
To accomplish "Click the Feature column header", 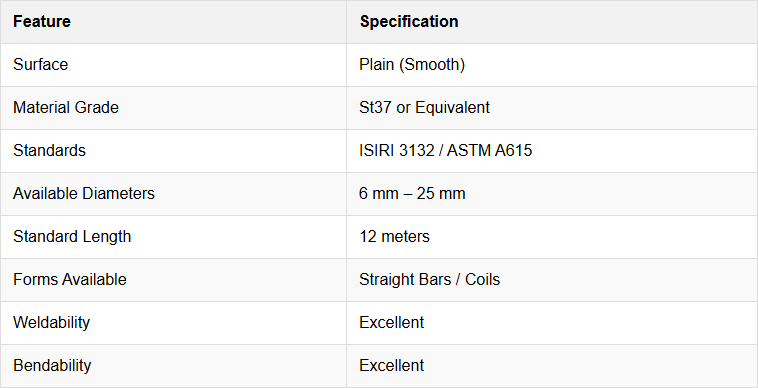I will 42,21.
